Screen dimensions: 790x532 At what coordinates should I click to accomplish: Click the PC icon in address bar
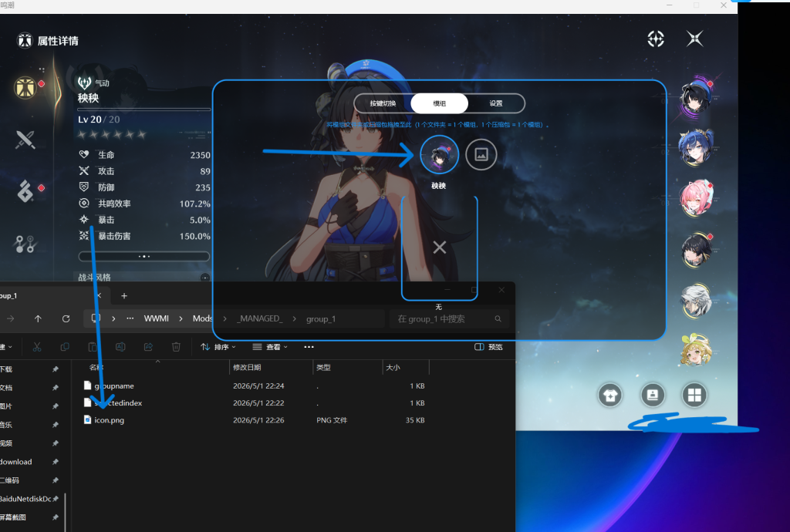coord(96,318)
